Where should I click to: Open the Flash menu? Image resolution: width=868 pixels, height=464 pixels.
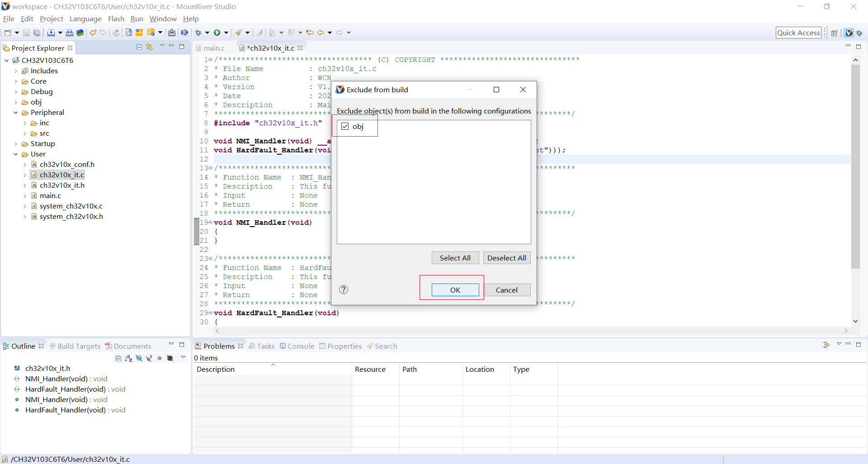coord(116,19)
